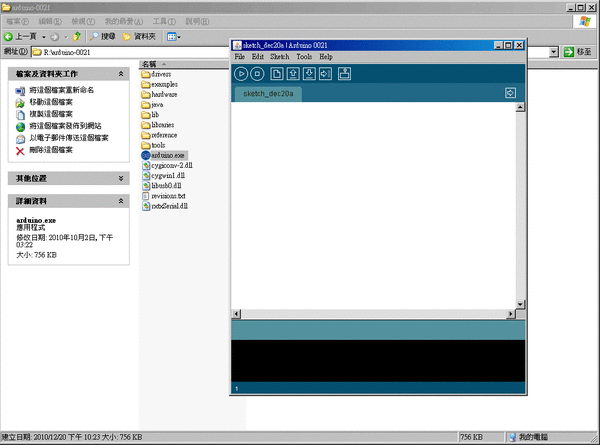Click the Arduino Stop button
Image resolution: width=600 pixels, height=445 pixels.
click(x=257, y=74)
